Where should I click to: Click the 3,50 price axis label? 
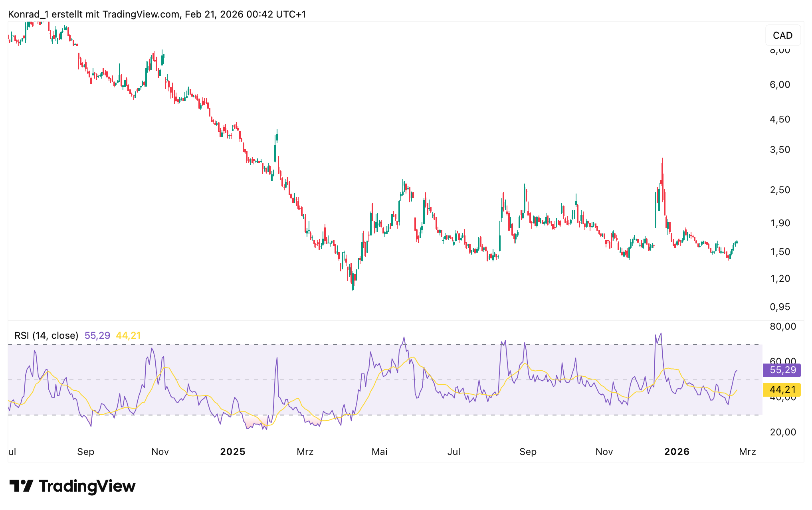pyautogui.click(x=780, y=150)
